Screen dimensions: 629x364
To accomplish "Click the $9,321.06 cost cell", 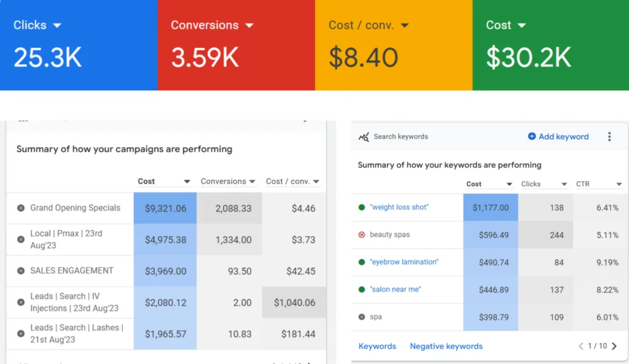I will coord(165,209).
